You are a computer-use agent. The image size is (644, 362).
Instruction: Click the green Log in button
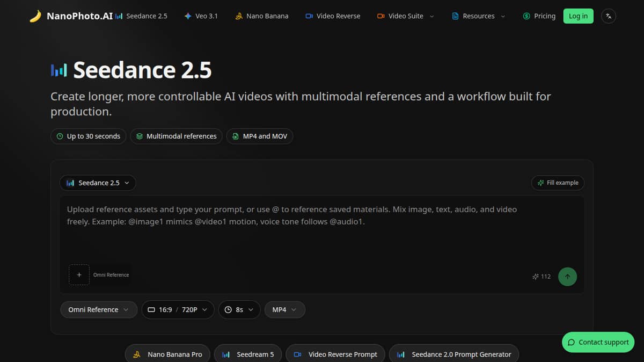coord(578,16)
